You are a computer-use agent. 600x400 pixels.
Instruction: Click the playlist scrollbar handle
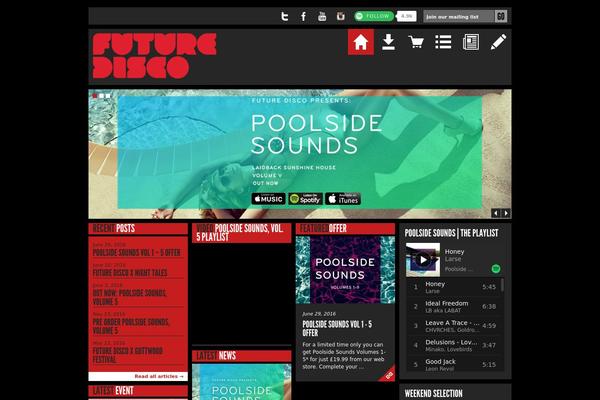502,285
